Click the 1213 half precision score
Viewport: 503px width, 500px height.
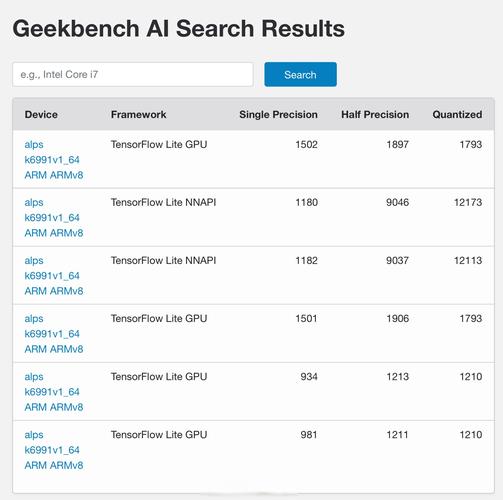[x=397, y=377]
